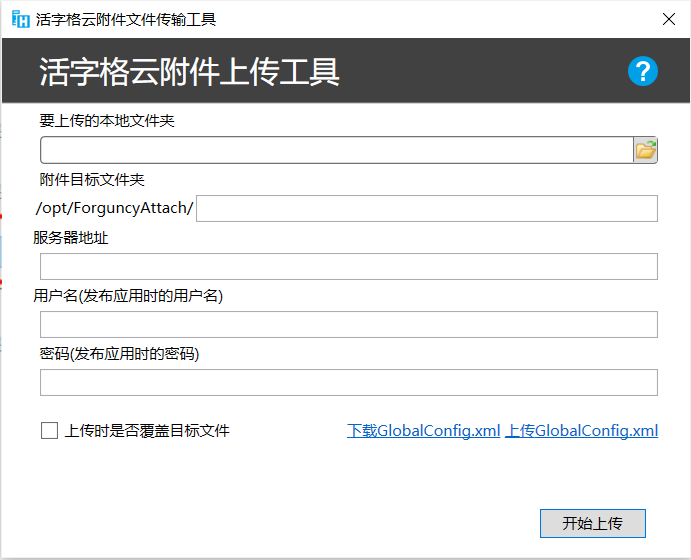Focus the attachment target folder field
Viewport: 691px width, 560px height.
[427, 208]
